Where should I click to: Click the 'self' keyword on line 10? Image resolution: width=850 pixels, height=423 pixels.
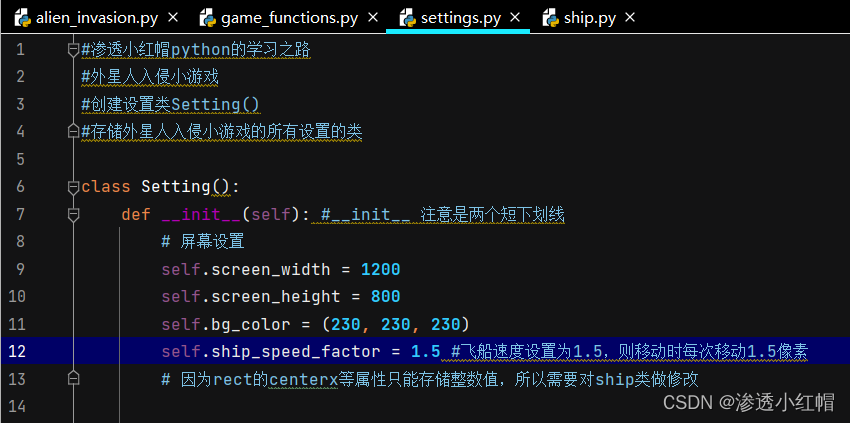(181, 297)
